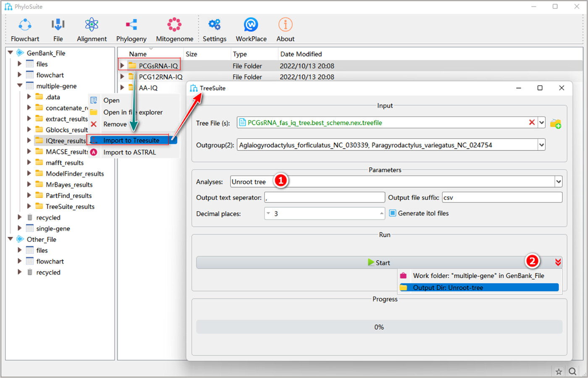
Task: Maximize the TreeSuite dialog
Action: (540, 88)
